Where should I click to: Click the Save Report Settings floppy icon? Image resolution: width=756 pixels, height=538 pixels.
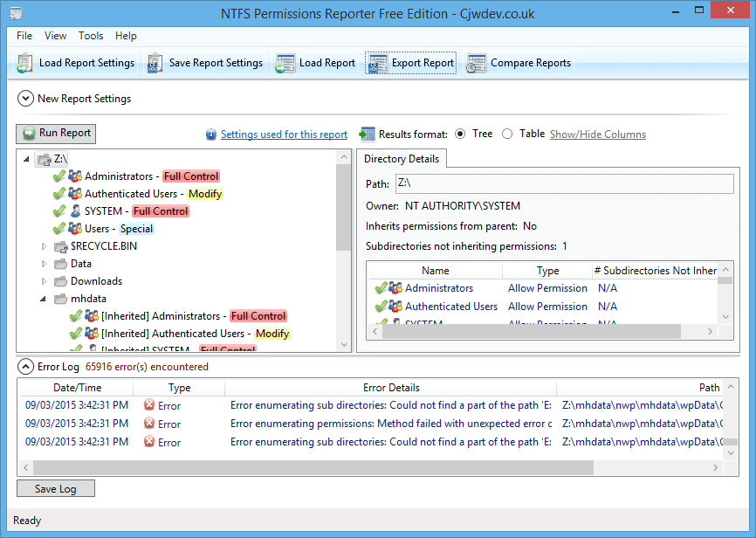(x=155, y=63)
